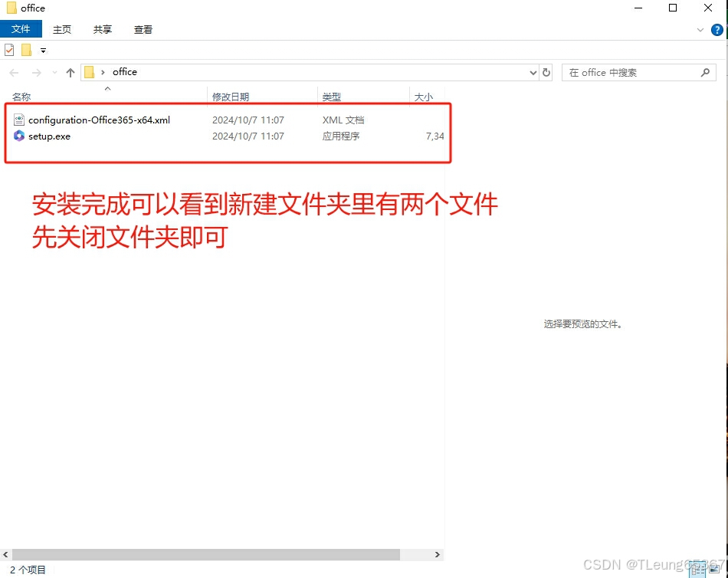The width and height of the screenshot is (728, 578).
Task: Expand the address bar breadcrumb chevron
Action: pos(103,72)
